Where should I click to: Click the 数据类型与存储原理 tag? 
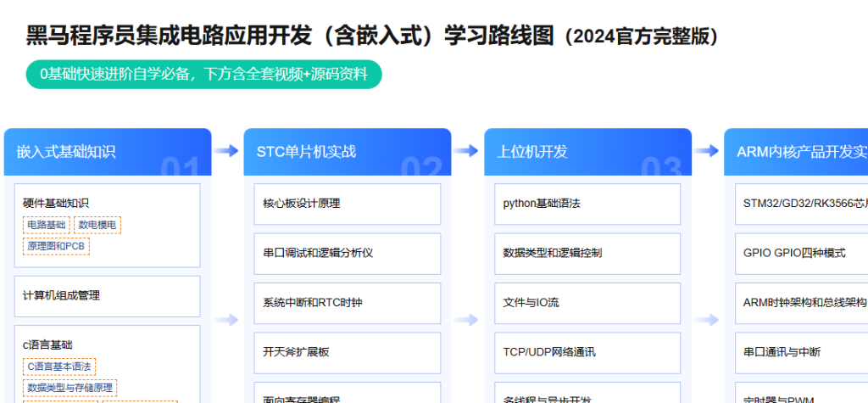point(70,388)
